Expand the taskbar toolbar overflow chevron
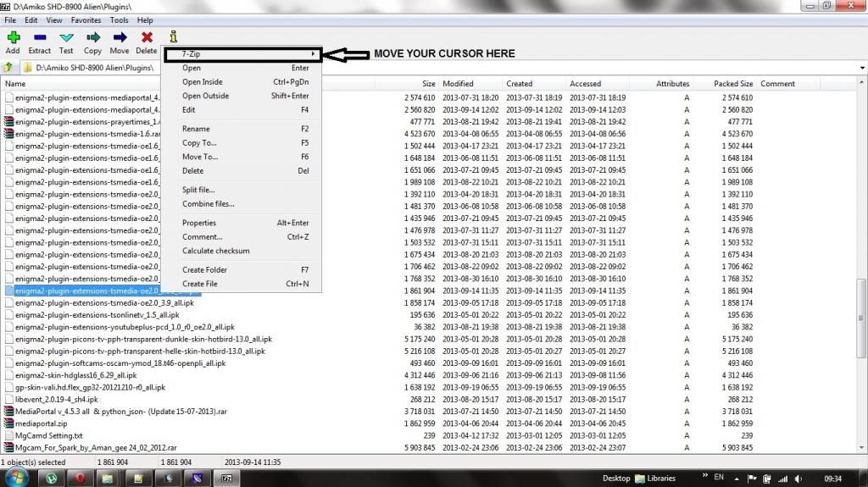Screen dimensions: 868x487 tap(704, 475)
